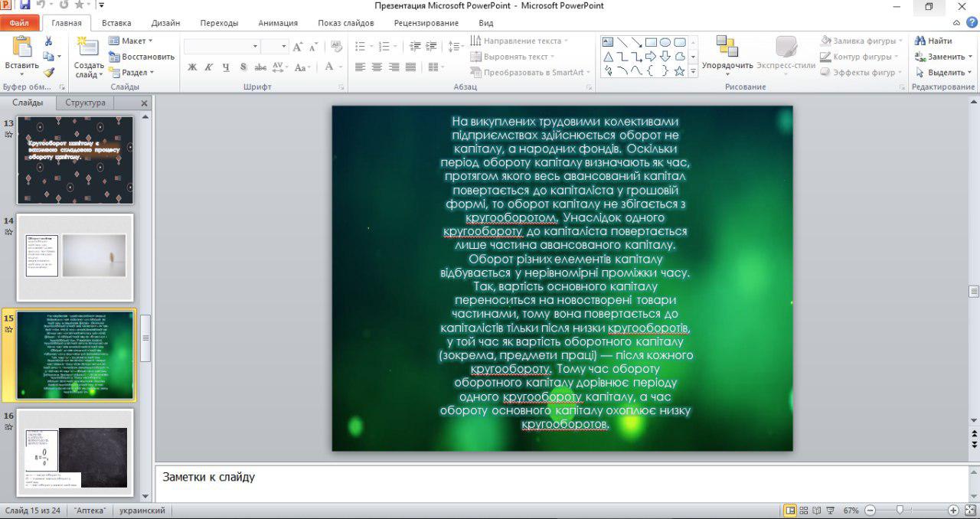This screenshot has width=980, height=519.
Task: Switch to reading view in the status bar
Action: point(817,511)
